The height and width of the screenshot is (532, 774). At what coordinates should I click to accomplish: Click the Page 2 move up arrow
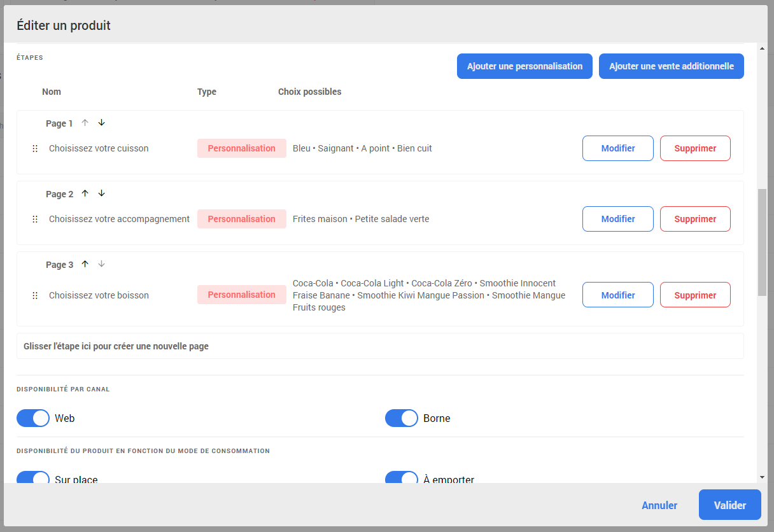tap(85, 193)
